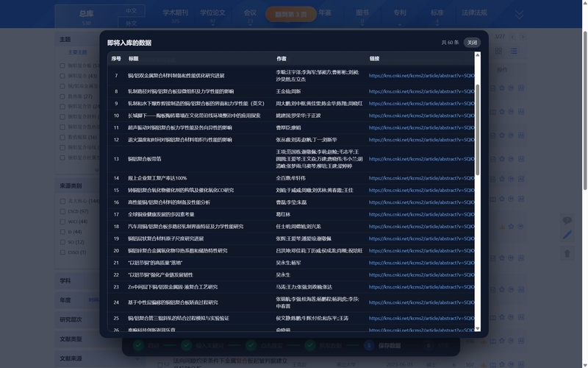Tick the 数值模拟 (16) topic checkbox
The height and width of the screenshot is (368, 588).
click(x=62, y=138)
